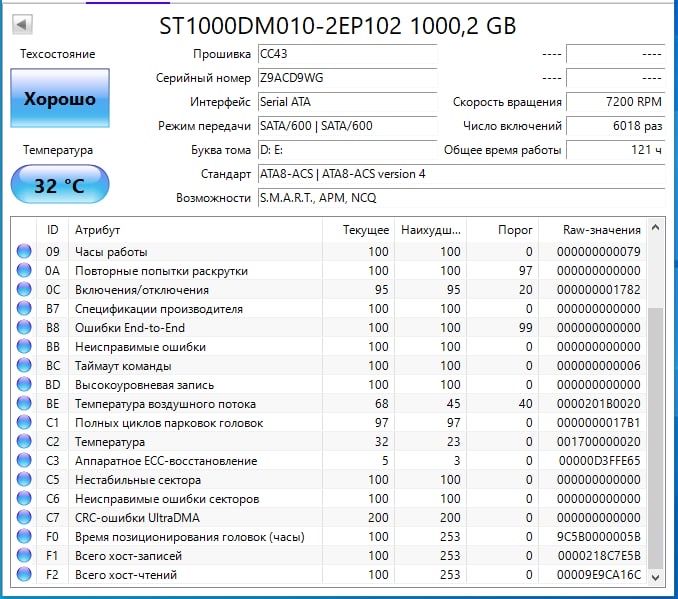Click the 32 °C temperature button
Image resolution: width=678 pixels, height=599 pixels.
pos(60,185)
